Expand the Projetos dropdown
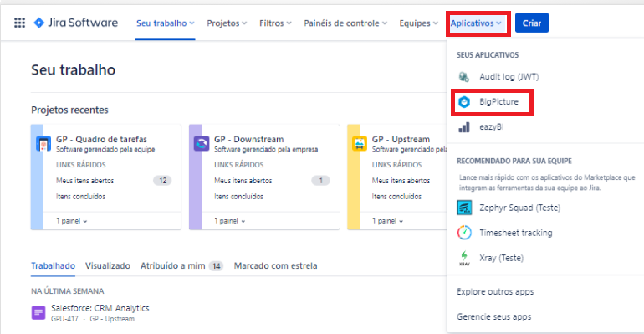Image resolution: width=644 pixels, height=334 pixels. 227,23
